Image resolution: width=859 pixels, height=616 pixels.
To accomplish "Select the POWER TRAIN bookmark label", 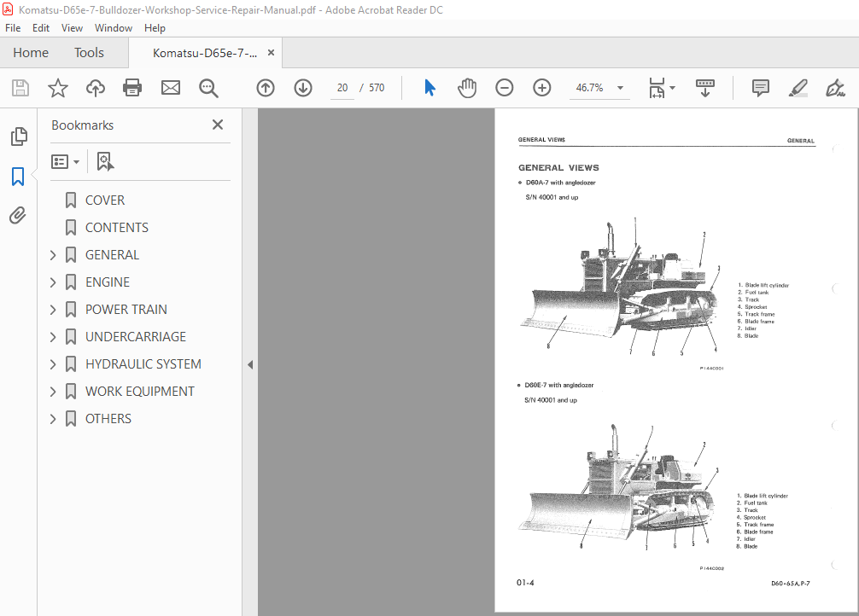I will click(x=126, y=310).
